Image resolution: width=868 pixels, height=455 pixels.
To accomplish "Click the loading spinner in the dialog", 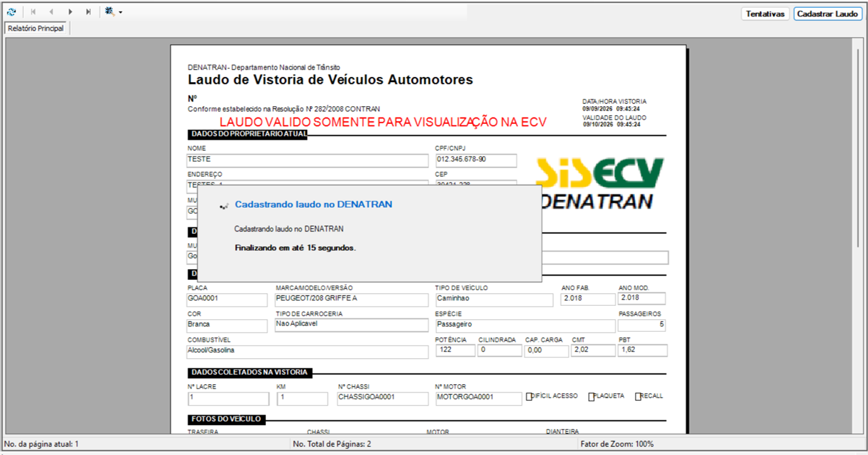I will coord(223,206).
